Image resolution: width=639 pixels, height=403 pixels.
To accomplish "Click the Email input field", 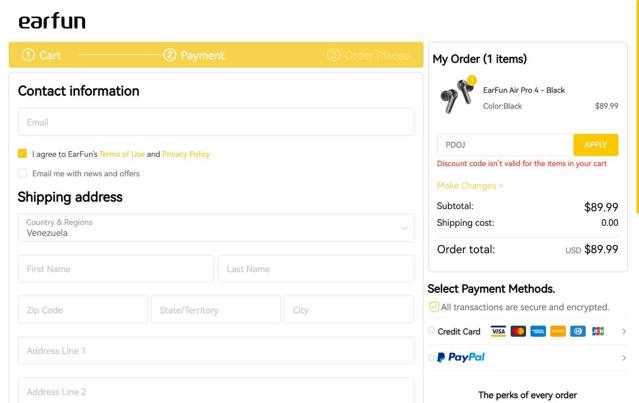I will [216, 122].
